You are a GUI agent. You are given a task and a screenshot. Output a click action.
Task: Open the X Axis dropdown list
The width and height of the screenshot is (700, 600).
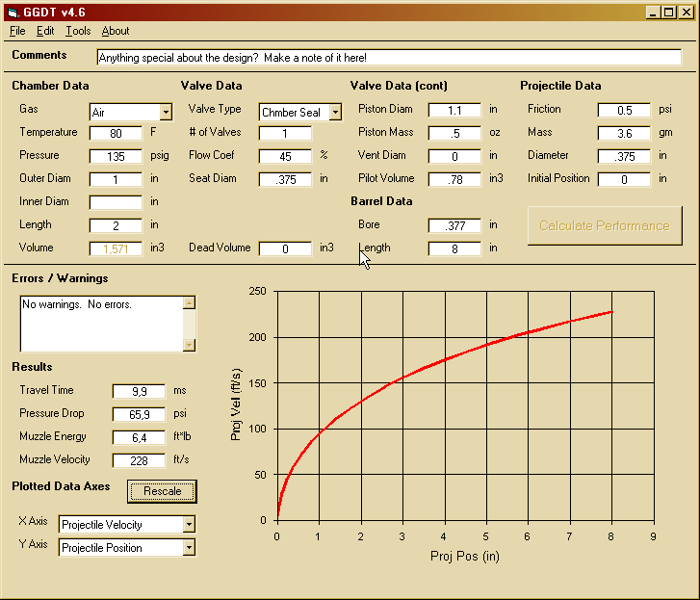[x=189, y=524]
